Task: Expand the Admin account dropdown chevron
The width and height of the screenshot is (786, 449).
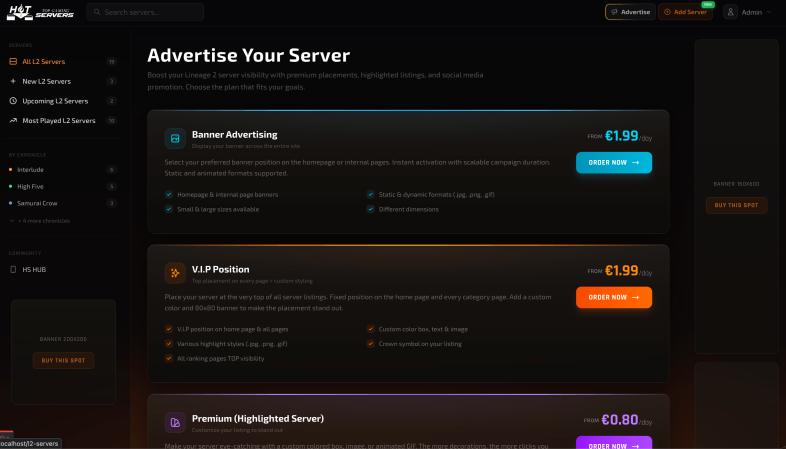Action: [769, 12]
